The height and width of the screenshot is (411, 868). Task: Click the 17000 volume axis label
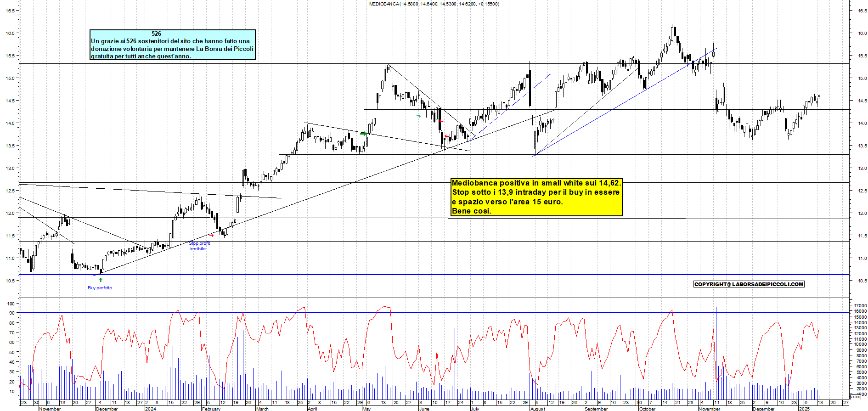click(x=860, y=305)
